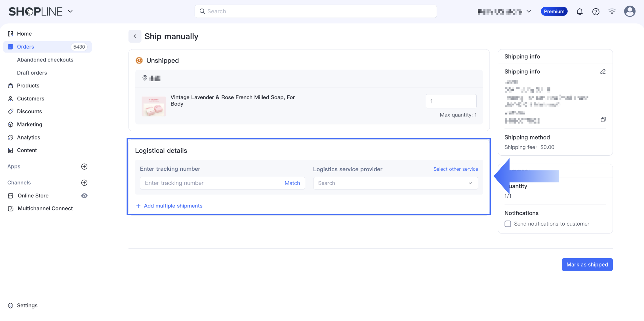Click the notifications bell icon

[x=580, y=11]
